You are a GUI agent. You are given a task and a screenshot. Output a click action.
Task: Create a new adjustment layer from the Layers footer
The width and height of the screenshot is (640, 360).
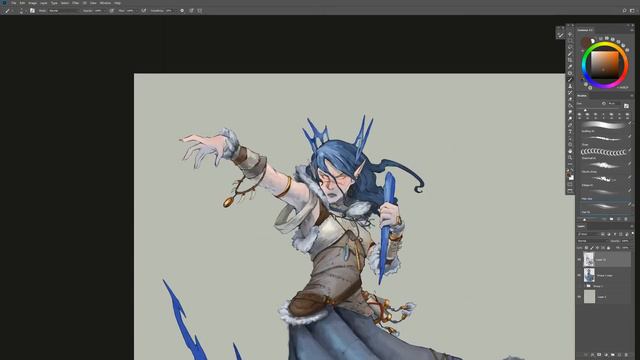click(x=606, y=355)
